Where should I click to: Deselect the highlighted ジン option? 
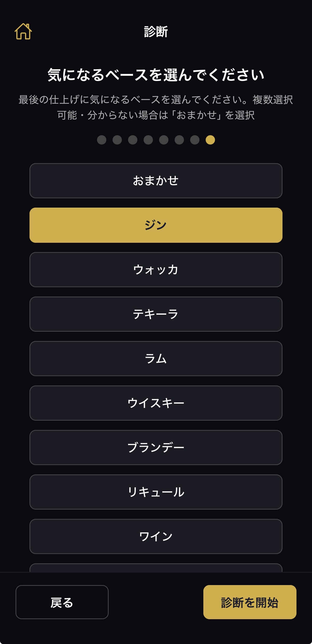[156, 225]
